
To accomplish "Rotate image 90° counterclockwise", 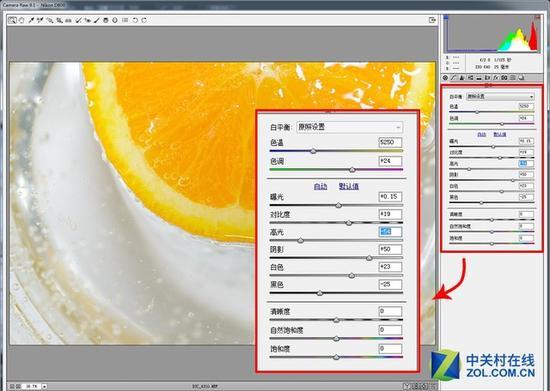I will pos(135,20).
